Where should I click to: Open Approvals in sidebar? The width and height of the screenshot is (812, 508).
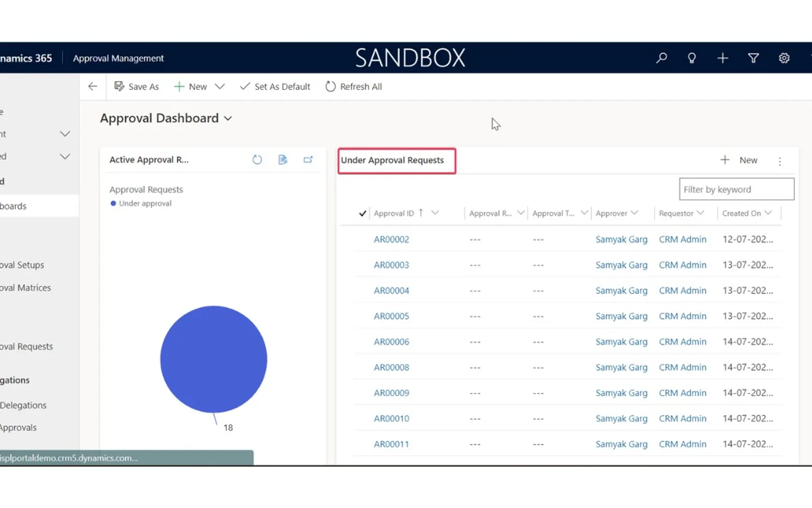point(18,428)
